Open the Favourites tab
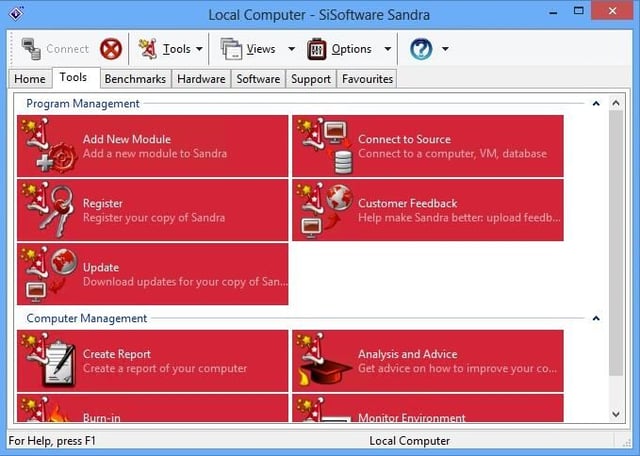This screenshot has width=640, height=456. pos(367,79)
